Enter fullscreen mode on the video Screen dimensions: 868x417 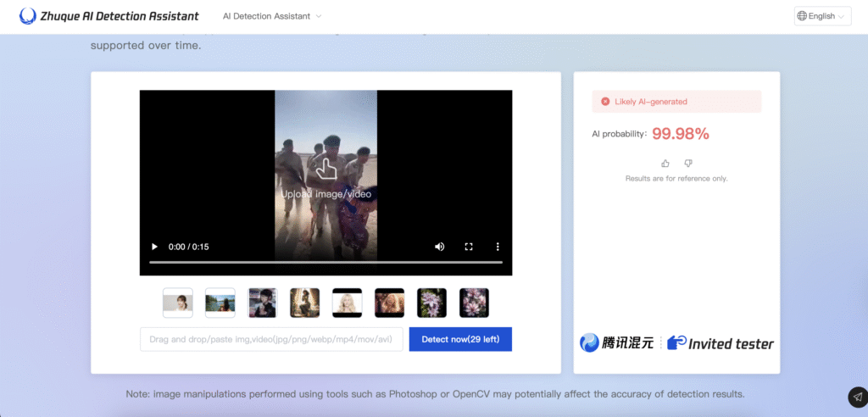coord(469,247)
